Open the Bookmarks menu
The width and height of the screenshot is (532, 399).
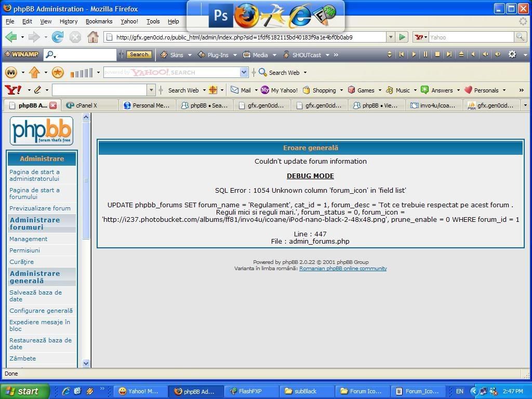point(99,21)
